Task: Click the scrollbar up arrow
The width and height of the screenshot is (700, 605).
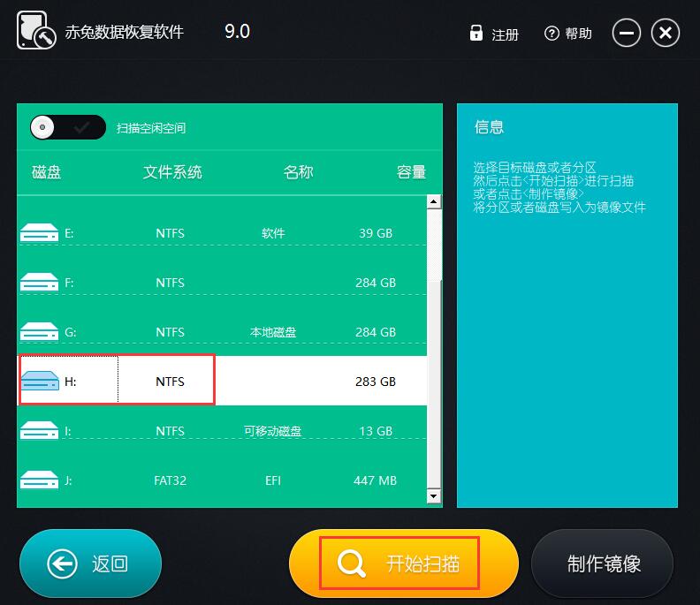Action: click(x=433, y=201)
